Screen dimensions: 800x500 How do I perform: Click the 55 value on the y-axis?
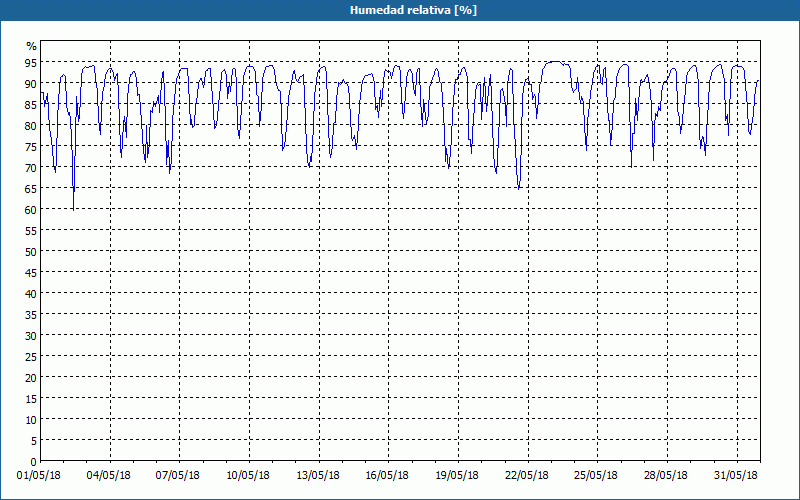[31, 231]
